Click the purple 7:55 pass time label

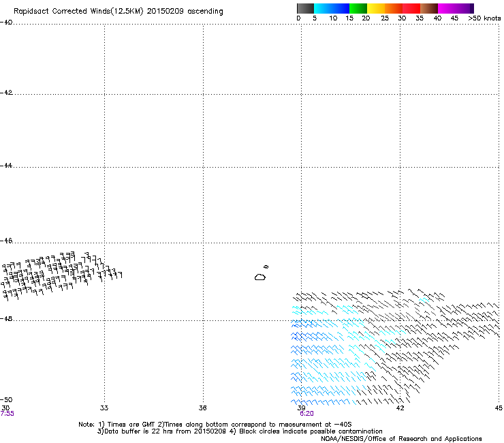point(7,414)
